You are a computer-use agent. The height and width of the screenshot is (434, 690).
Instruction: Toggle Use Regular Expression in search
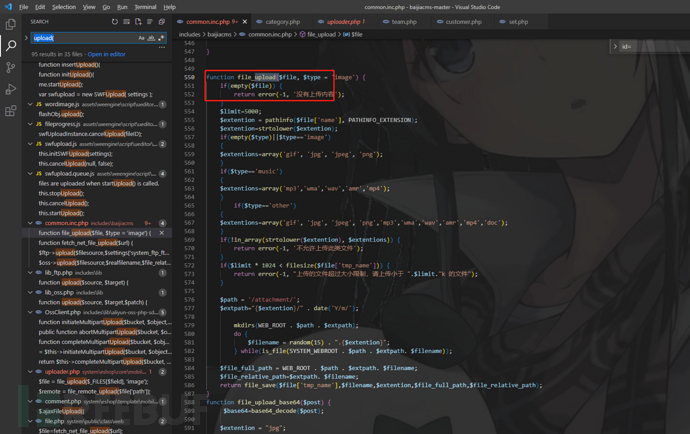pos(161,38)
